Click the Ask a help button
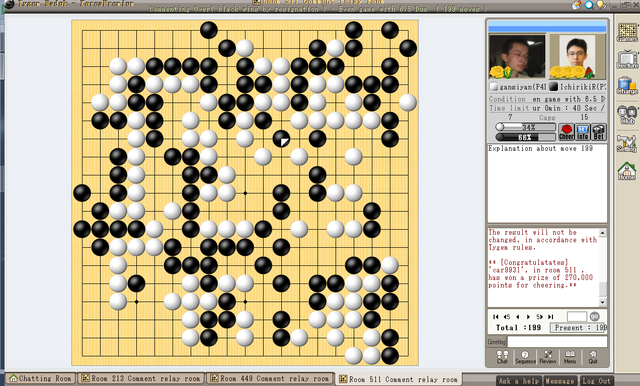This screenshot has height=386, width=640. click(519, 381)
